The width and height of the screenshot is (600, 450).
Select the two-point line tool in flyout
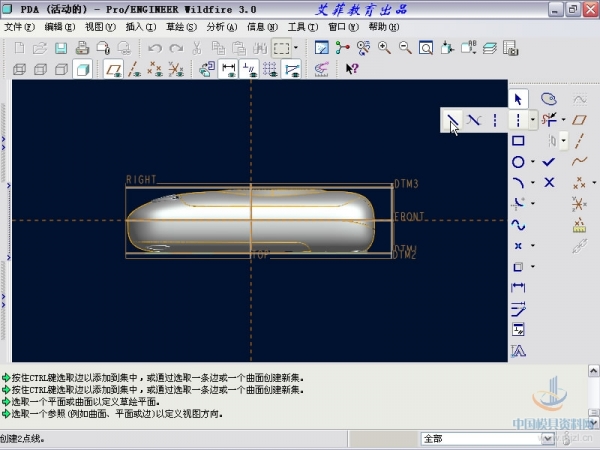click(x=453, y=120)
